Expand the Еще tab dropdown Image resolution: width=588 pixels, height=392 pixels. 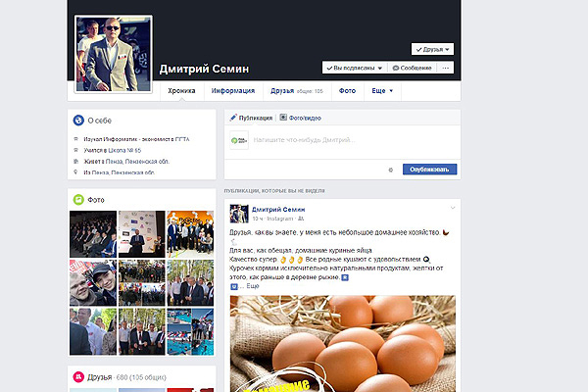382,91
